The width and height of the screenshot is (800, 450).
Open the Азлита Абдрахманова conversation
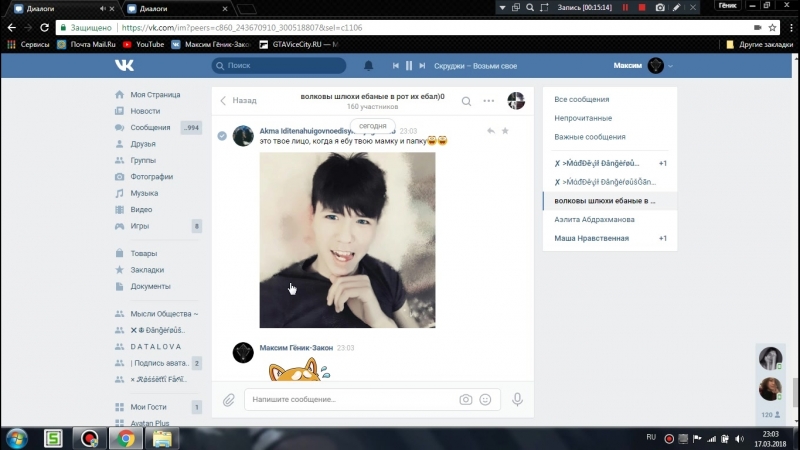[x=594, y=219]
